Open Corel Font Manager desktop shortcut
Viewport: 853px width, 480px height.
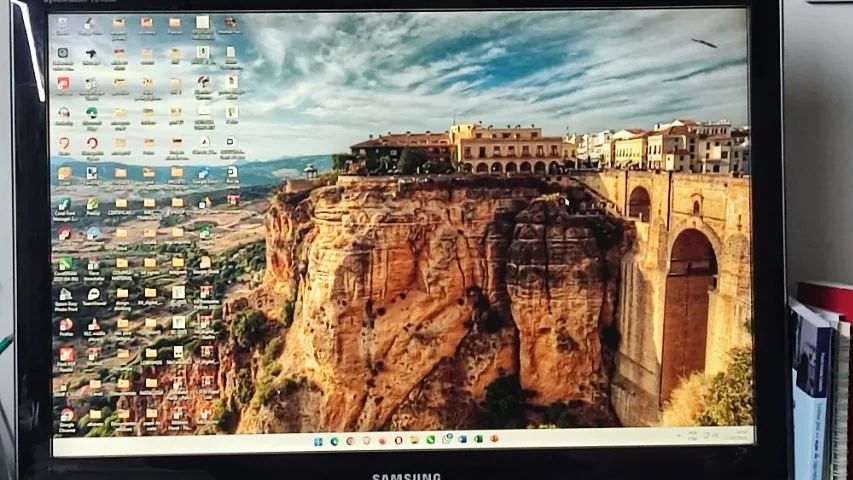pyautogui.click(x=64, y=210)
